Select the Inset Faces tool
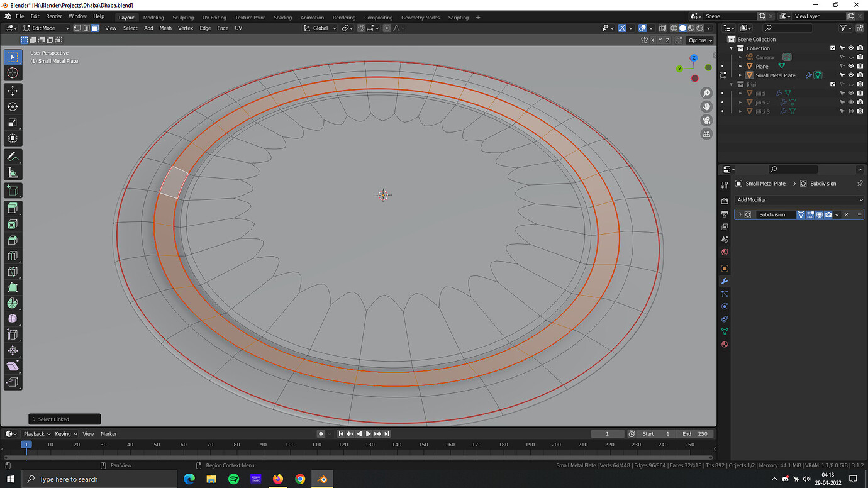Image resolution: width=868 pixels, height=488 pixels. (x=13, y=224)
